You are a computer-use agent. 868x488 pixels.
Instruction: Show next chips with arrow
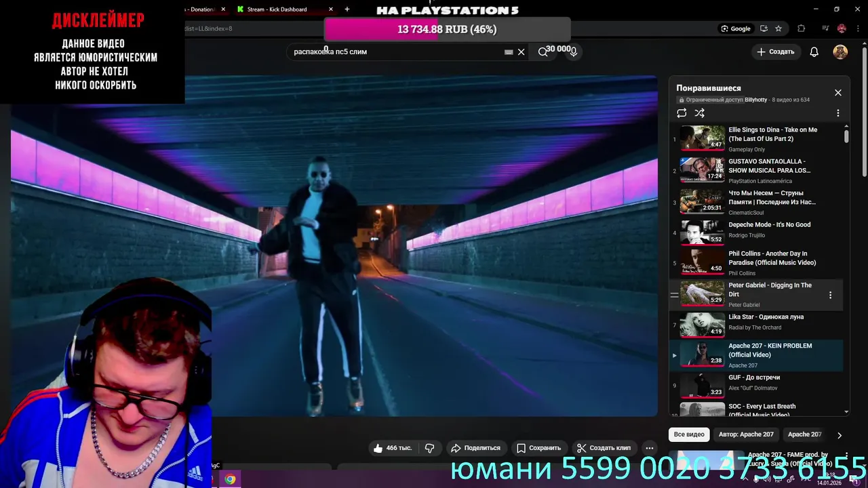[x=840, y=435]
